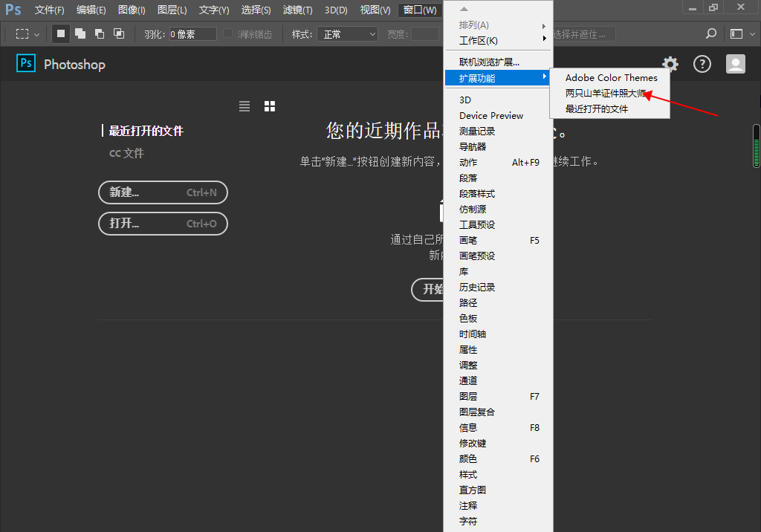This screenshot has height=532, width=761.
Task: Click the Ps application icon in the menu bar
Action: click(x=13, y=10)
